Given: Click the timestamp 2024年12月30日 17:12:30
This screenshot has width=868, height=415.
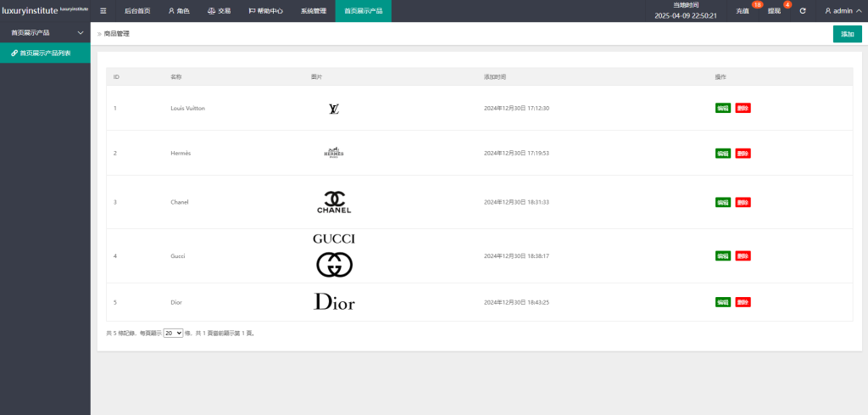Looking at the screenshot, I should 516,108.
